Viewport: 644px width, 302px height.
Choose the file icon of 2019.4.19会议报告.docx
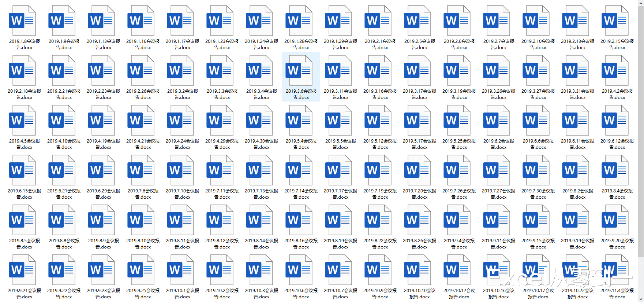click(x=101, y=120)
